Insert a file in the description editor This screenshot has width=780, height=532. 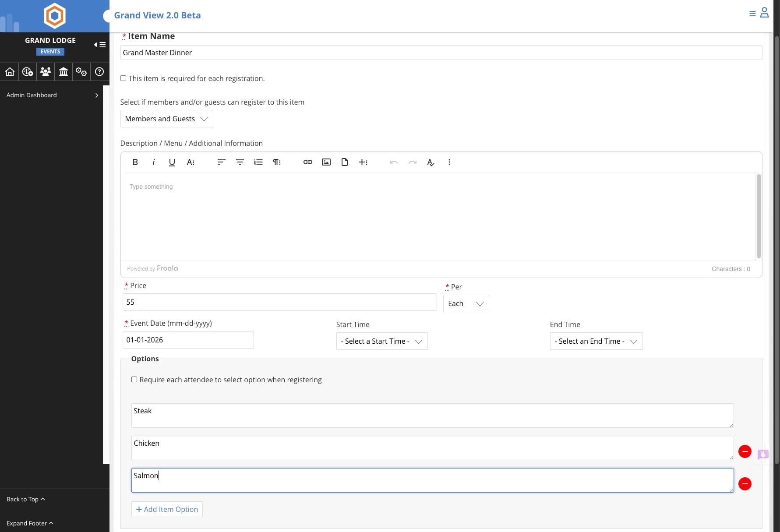345,162
